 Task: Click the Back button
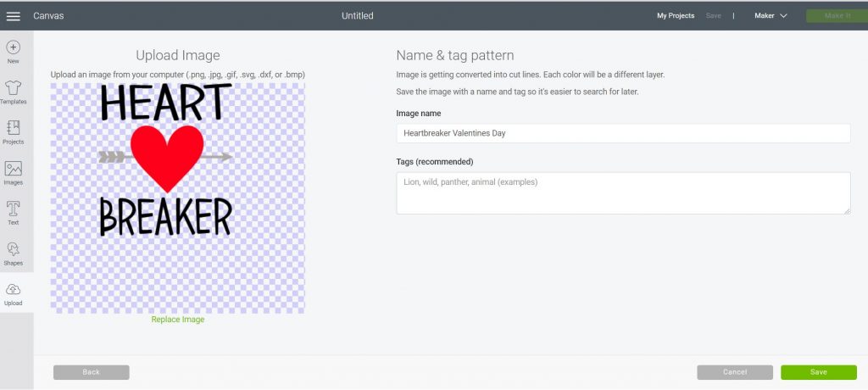point(92,372)
